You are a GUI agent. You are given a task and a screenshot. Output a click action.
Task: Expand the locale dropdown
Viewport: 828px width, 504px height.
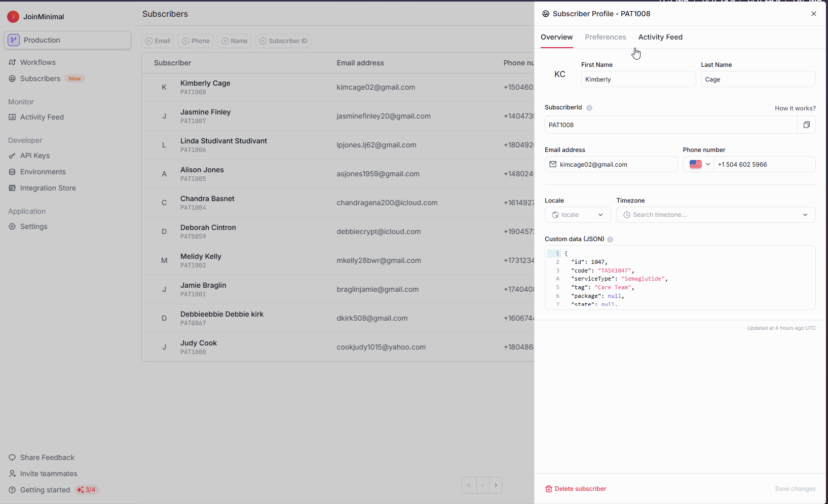[578, 215]
